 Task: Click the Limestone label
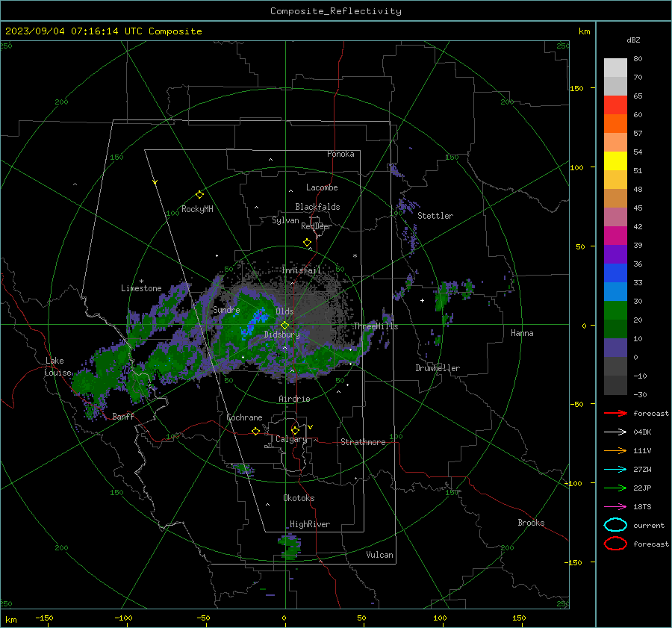(141, 288)
